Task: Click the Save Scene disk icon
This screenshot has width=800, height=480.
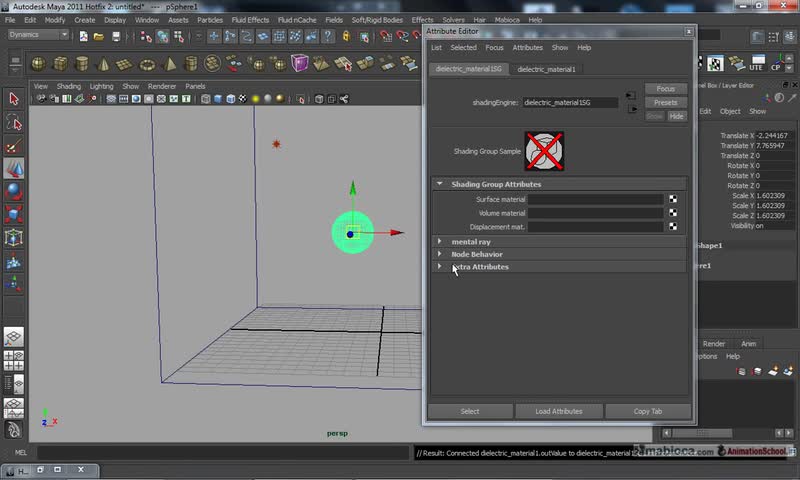Action: point(116,36)
